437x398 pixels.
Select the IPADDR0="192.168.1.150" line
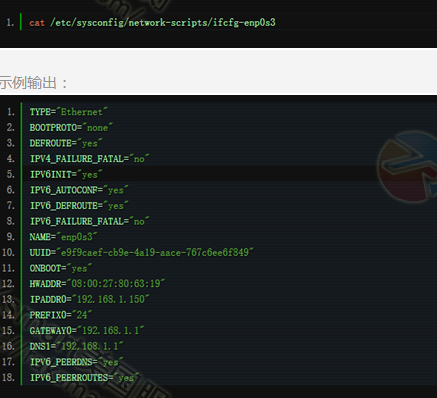click(x=89, y=299)
